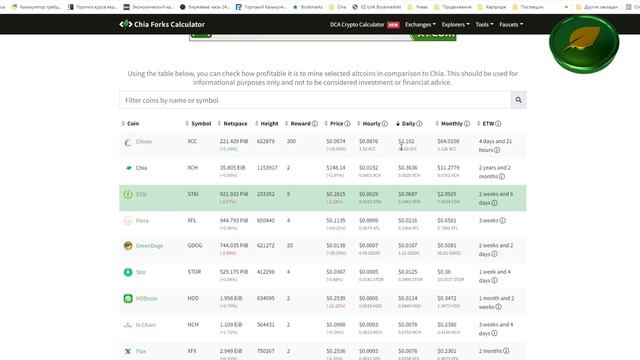Click info icon in Stor ETW cell
The height and width of the screenshot is (360, 640).
tap(494, 280)
